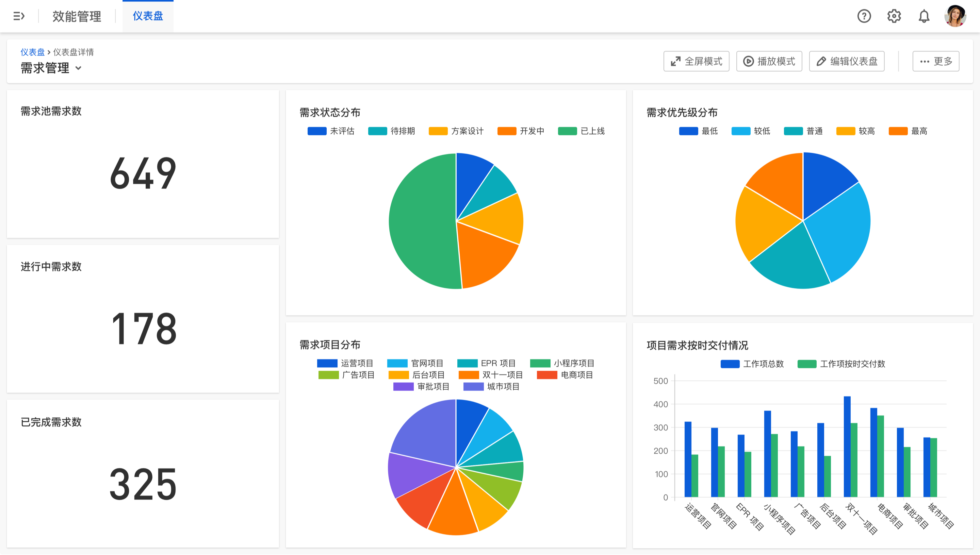Viewport: 980px width, 555px height.
Task: Toggle 城市项目 legend item
Action: tap(491, 387)
